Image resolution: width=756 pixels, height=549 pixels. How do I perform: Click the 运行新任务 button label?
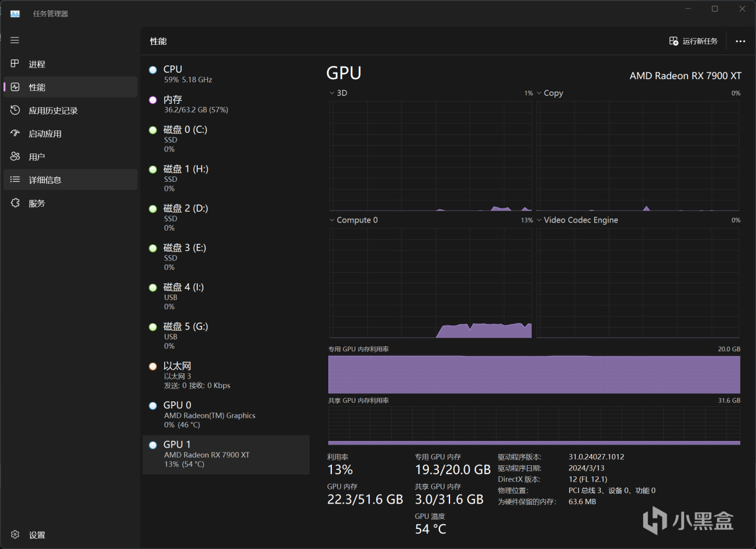click(700, 41)
